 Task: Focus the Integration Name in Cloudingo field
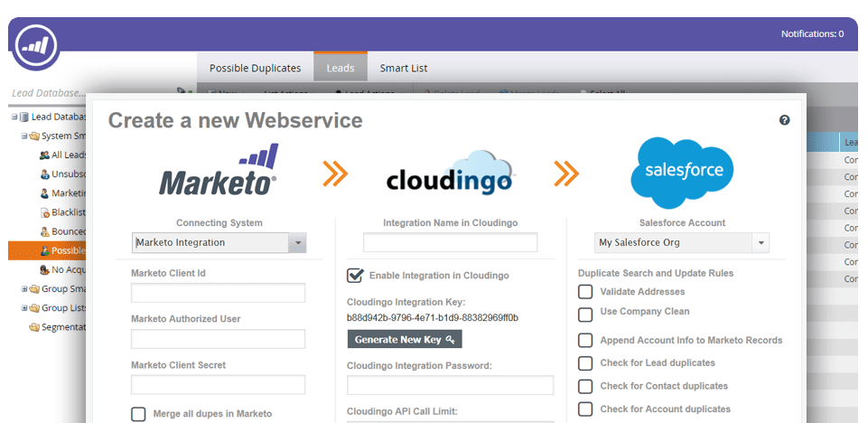click(450, 242)
